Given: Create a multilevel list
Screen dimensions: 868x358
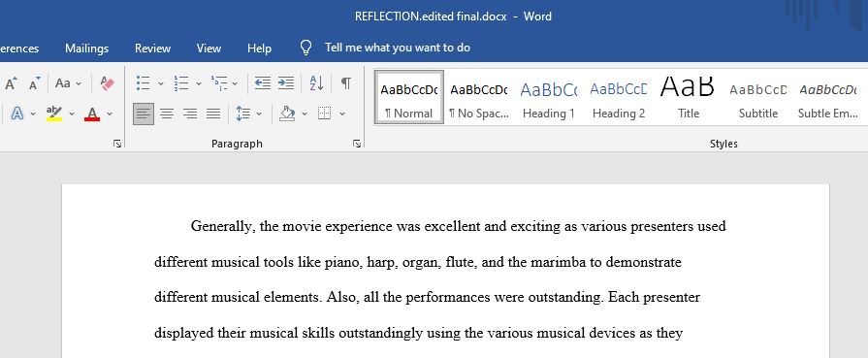Looking at the screenshot, I should 219,83.
